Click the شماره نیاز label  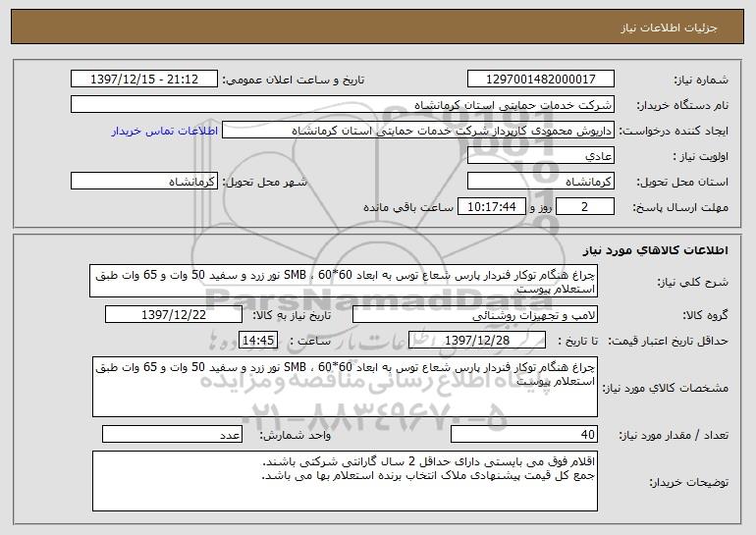(x=701, y=80)
